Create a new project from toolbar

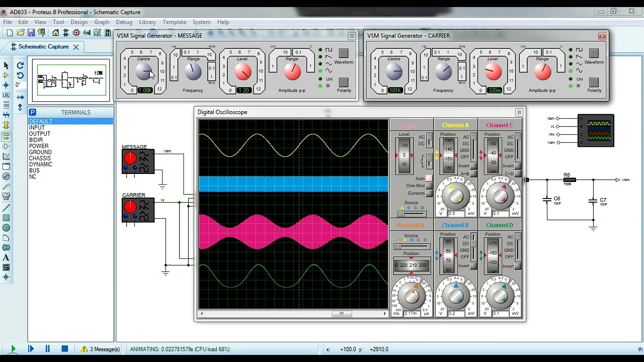pyautogui.click(x=10, y=33)
